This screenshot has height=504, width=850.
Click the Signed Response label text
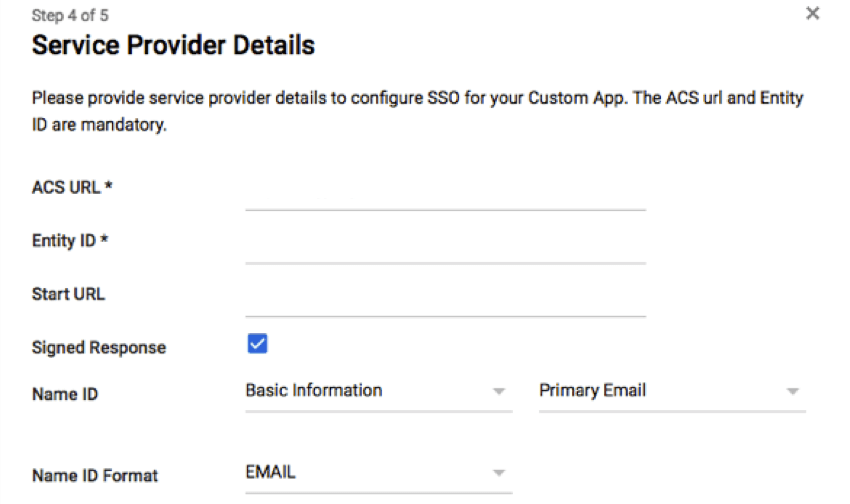point(99,347)
